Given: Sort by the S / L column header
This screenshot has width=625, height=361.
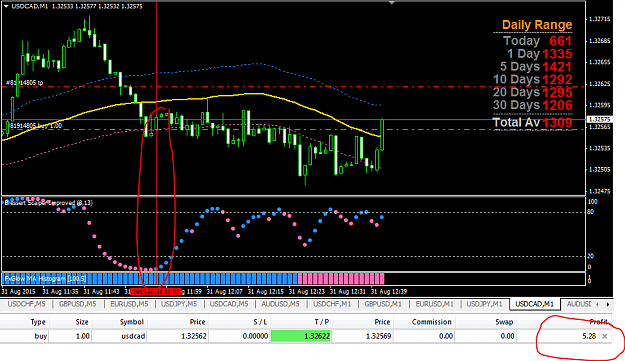Looking at the screenshot, I should [260, 322].
